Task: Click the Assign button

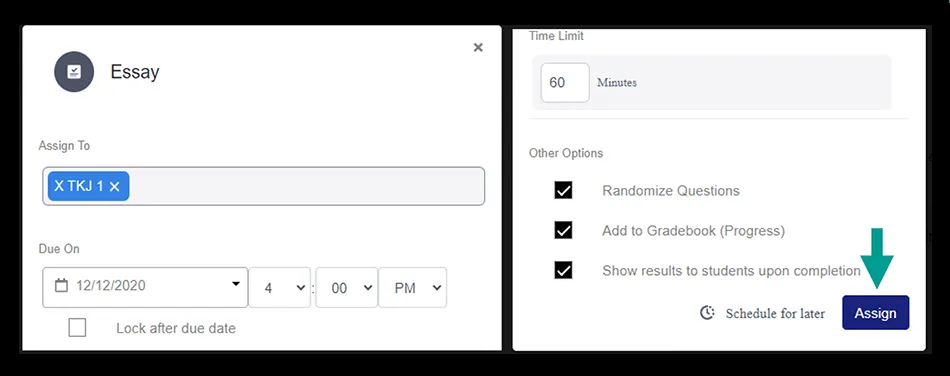Action: (875, 312)
